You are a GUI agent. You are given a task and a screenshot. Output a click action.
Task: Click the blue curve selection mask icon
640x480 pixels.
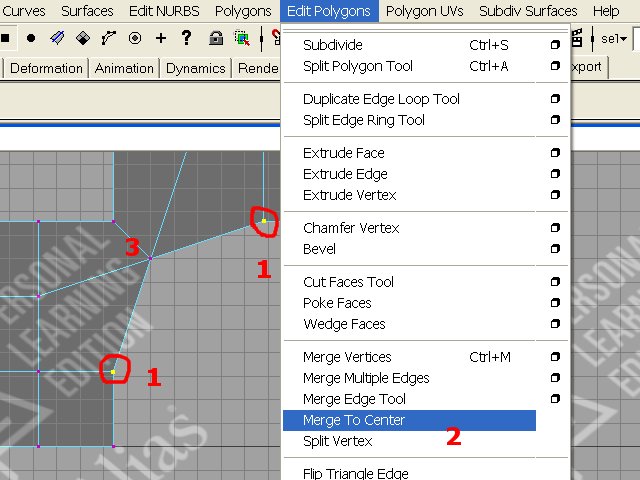tap(57, 39)
